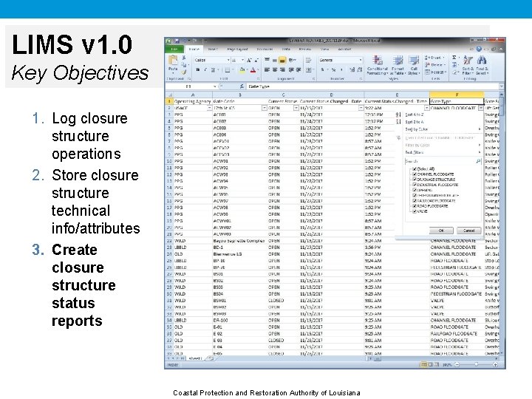532x399 pixels.
Task: Click the Percent Style icon
Action: coord(333,70)
